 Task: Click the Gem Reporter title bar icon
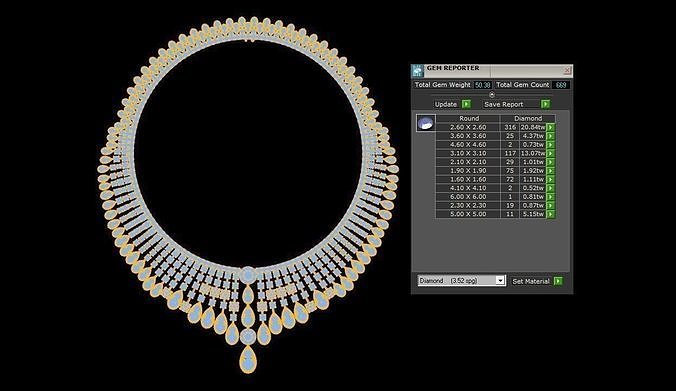pyautogui.click(x=417, y=70)
